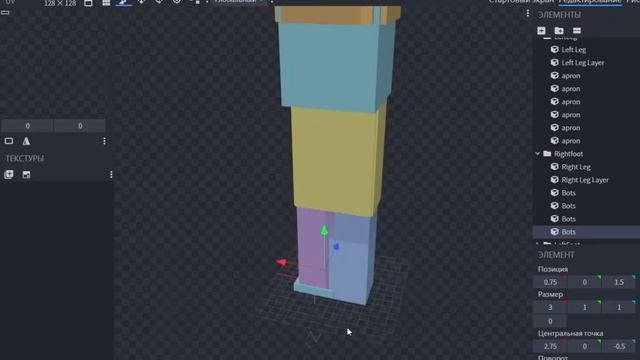Click the highlighted Bots row
The height and width of the screenshot is (360, 640).
tap(587, 231)
